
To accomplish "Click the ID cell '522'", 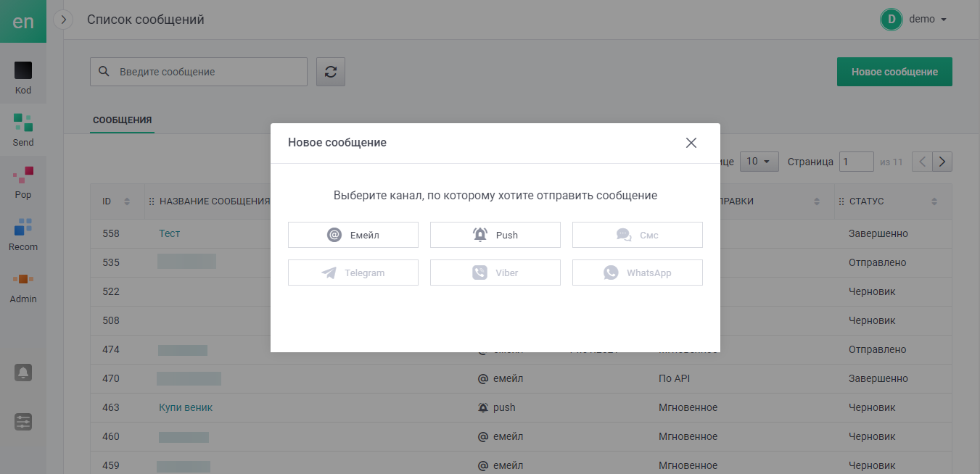I will (x=111, y=291).
